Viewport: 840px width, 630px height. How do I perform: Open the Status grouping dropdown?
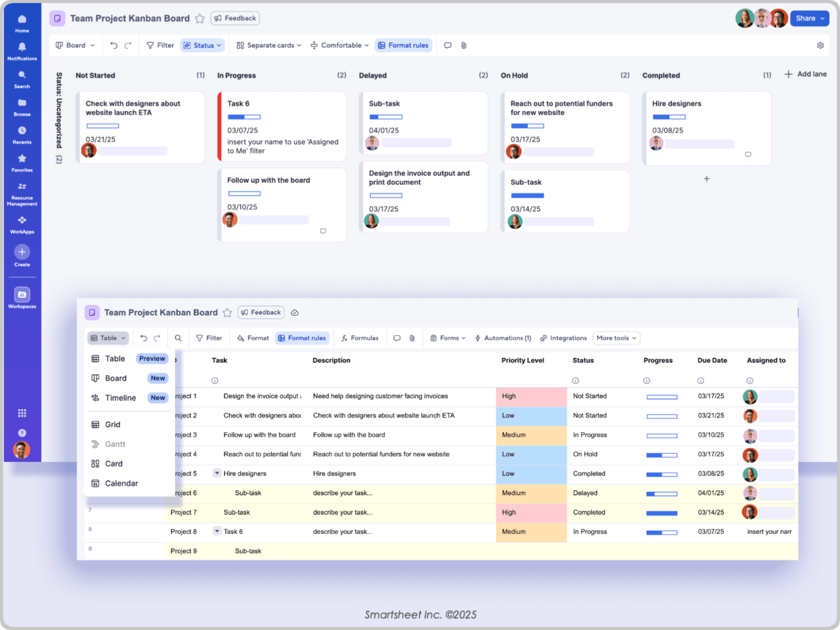coord(202,45)
